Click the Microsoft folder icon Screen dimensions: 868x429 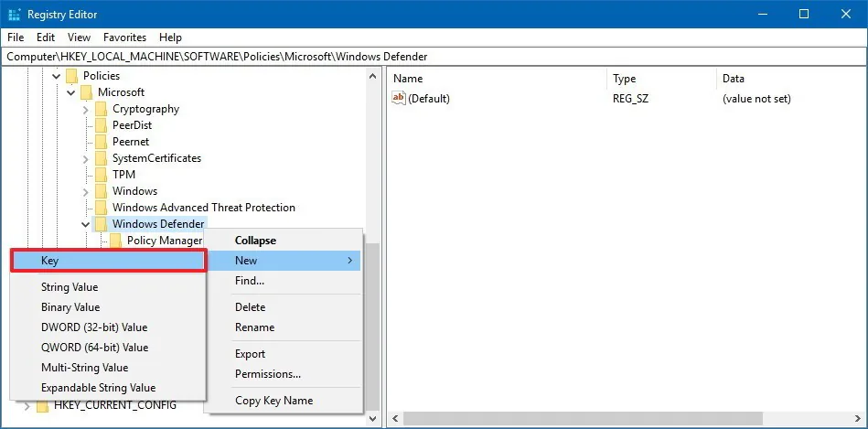[86, 91]
